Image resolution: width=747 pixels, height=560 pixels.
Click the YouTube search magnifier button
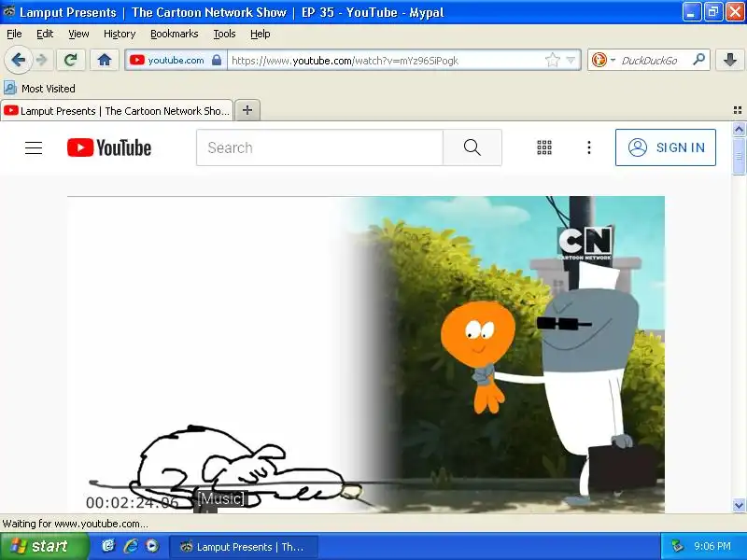472,147
